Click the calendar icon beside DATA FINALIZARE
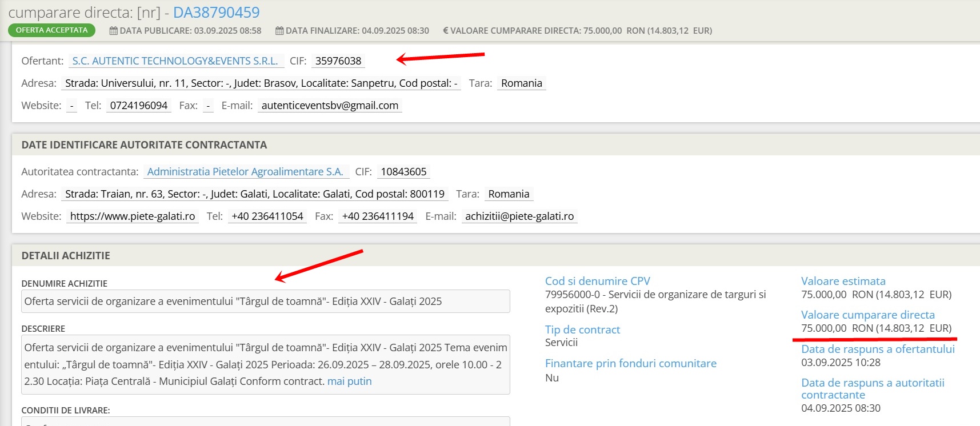 pos(279,31)
